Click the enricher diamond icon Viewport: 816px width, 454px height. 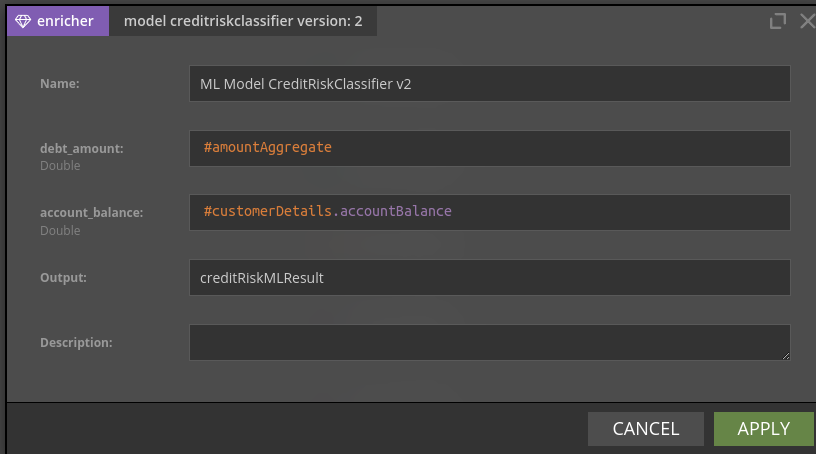pyautogui.click(x=23, y=21)
